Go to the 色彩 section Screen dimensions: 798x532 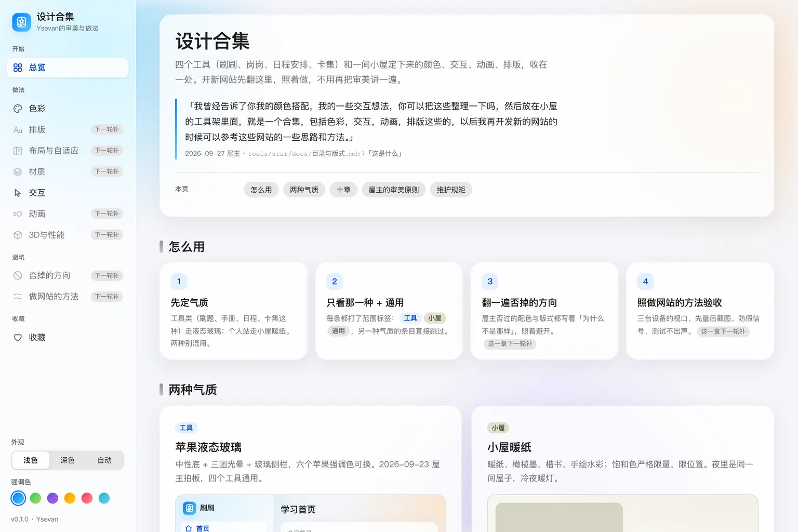pyautogui.click(x=68, y=109)
